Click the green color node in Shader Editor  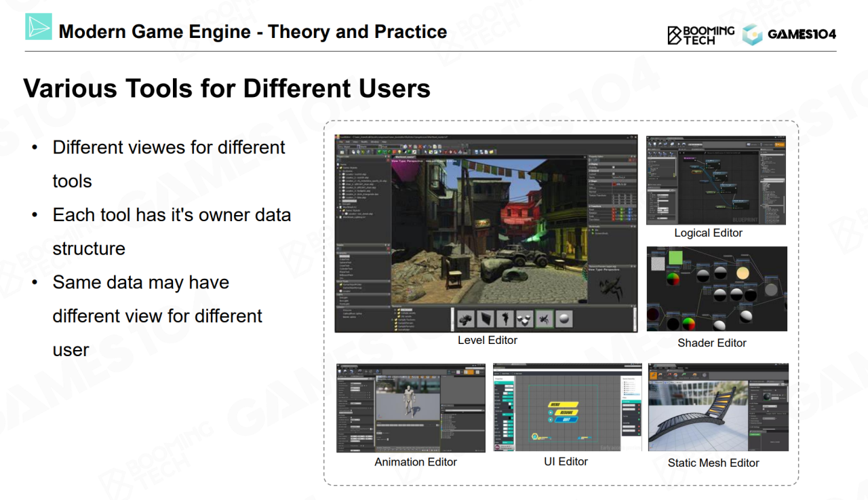pos(675,258)
